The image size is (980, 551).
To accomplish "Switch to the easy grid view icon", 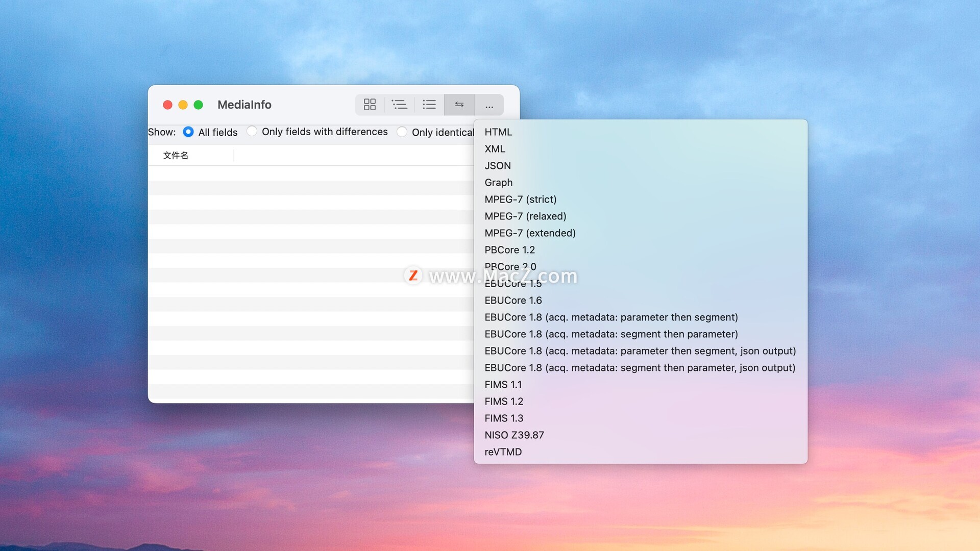I will click(x=370, y=105).
